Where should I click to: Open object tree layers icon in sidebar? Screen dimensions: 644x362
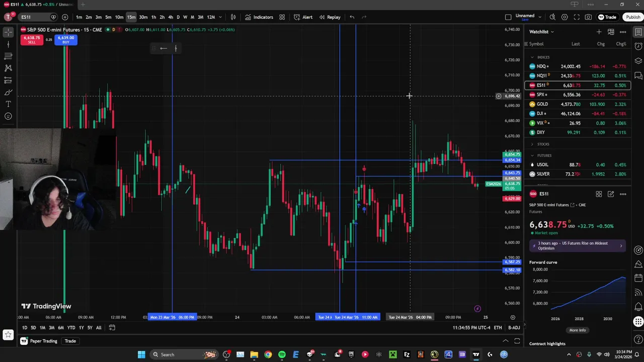tap(638, 61)
